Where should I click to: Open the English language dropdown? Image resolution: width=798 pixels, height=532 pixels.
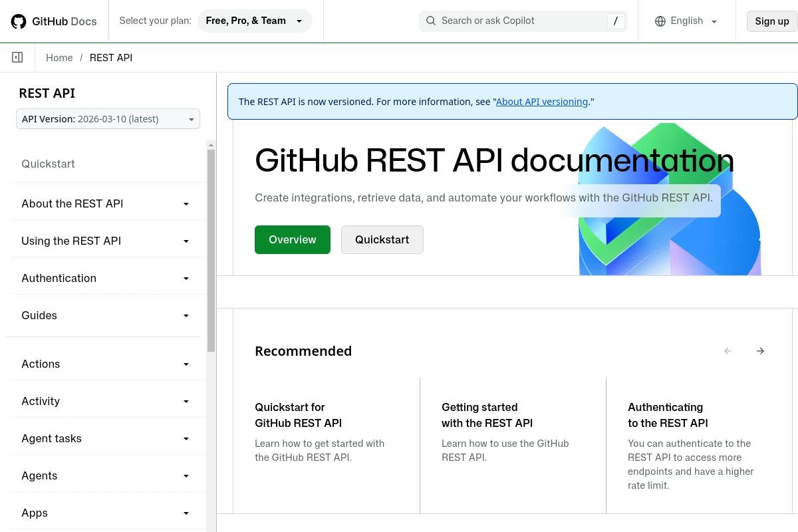click(686, 21)
